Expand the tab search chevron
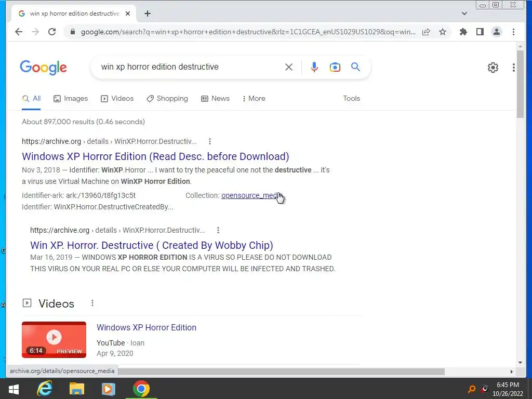 464,14
